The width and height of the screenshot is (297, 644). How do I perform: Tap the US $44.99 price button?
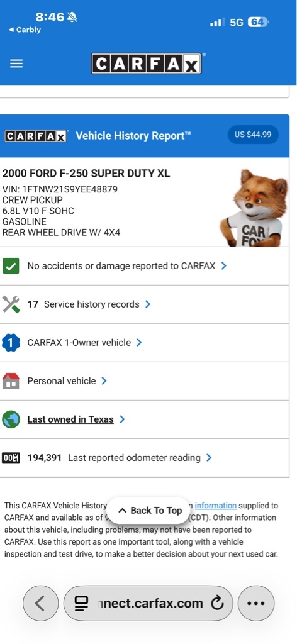[x=253, y=135]
